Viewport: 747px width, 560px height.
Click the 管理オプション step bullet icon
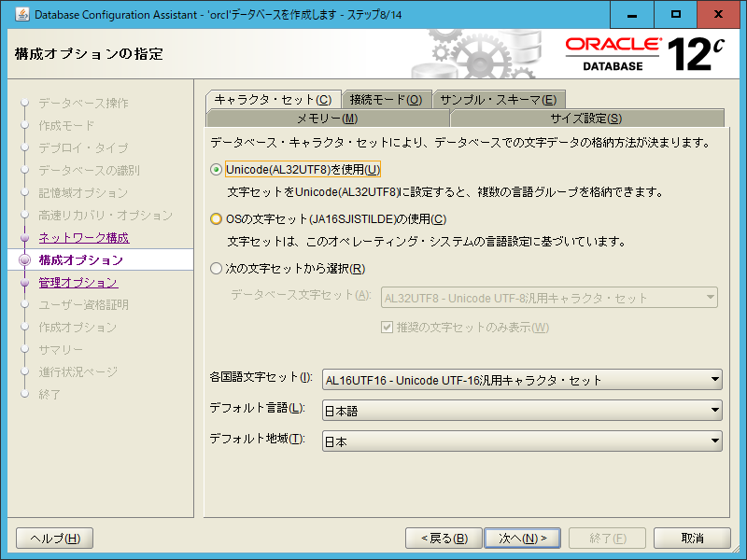click(x=25, y=283)
